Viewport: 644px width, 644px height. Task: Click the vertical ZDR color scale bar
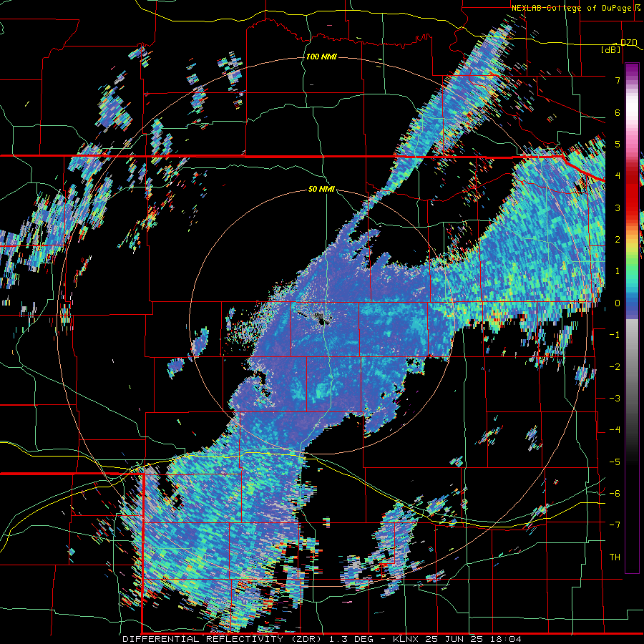point(632,318)
